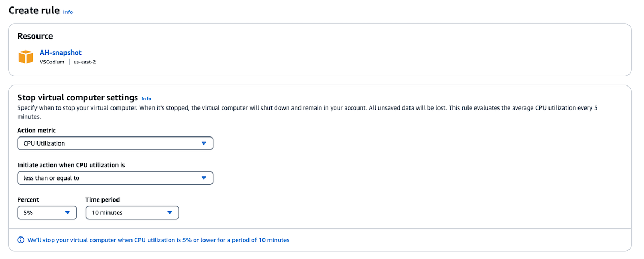Click the orange AH-snapshot resource box icon
Image resolution: width=644 pixels, height=259 pixels.
(x=26, y=57)
